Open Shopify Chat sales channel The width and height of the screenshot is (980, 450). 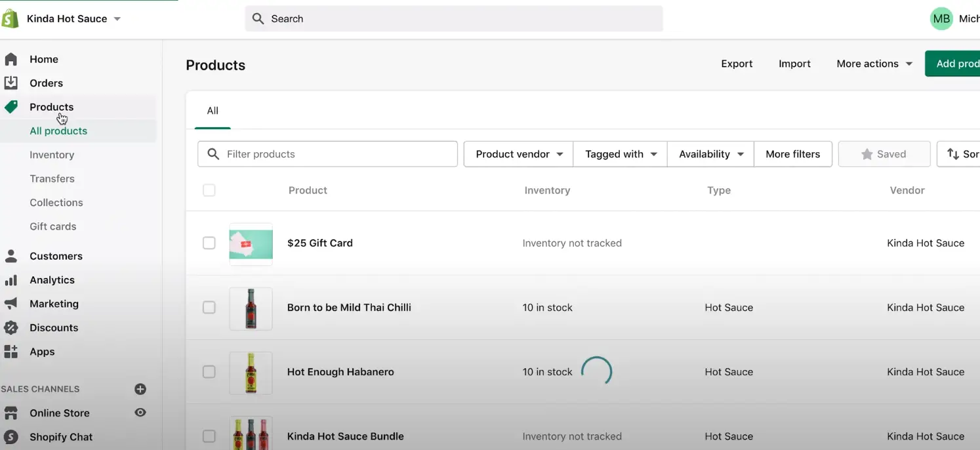tap(61, 437)
